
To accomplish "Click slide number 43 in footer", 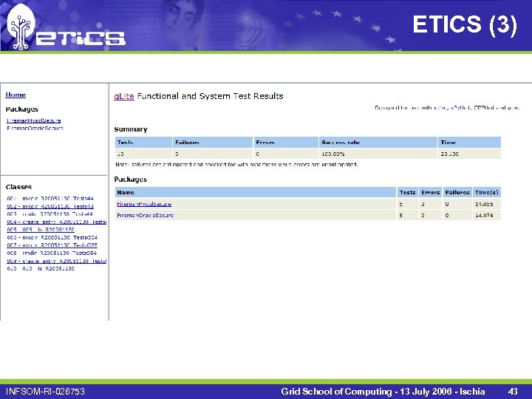I will click(x=513, y=392).
